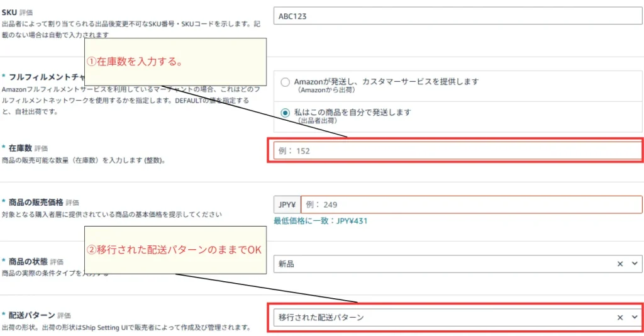Click 評価 link next to SKU label
This screenshot has width=644, height=336.
point(26,12)
